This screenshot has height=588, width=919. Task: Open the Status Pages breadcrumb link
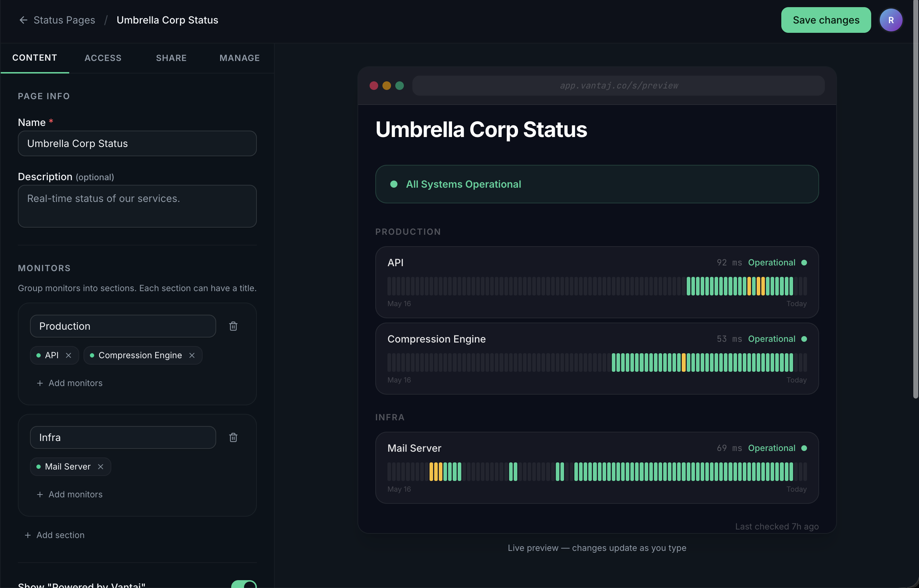tap(64, 20)
